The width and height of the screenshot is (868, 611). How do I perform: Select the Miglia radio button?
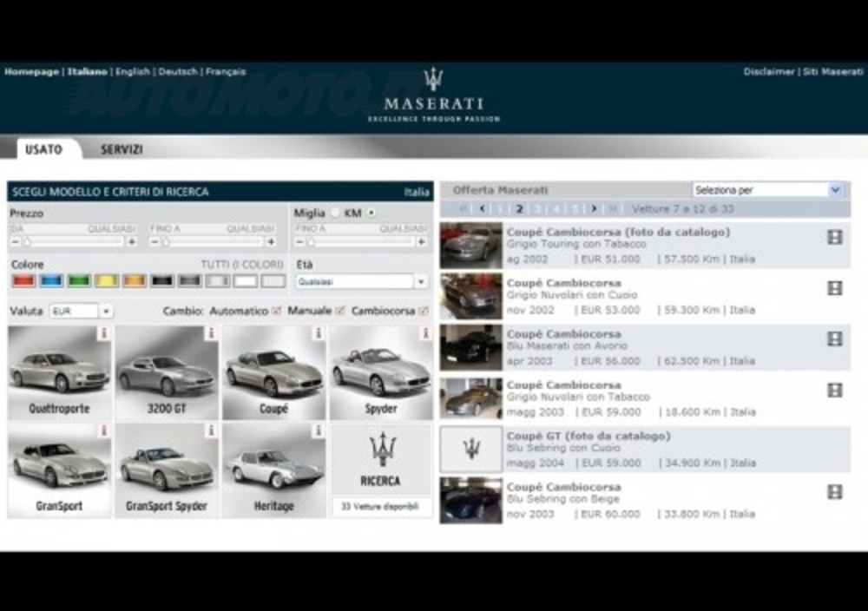334,213
